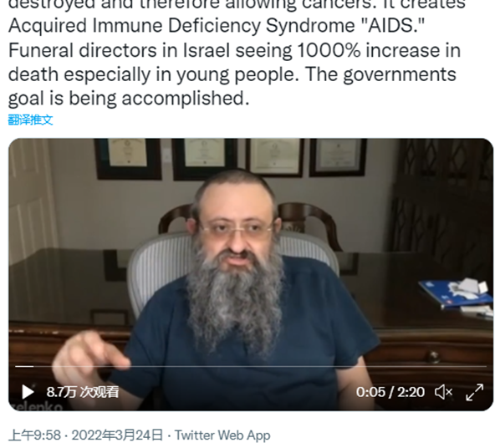Seek to the middle of the video progress bar
Screen dimensions: 500x448
[251, 366]
